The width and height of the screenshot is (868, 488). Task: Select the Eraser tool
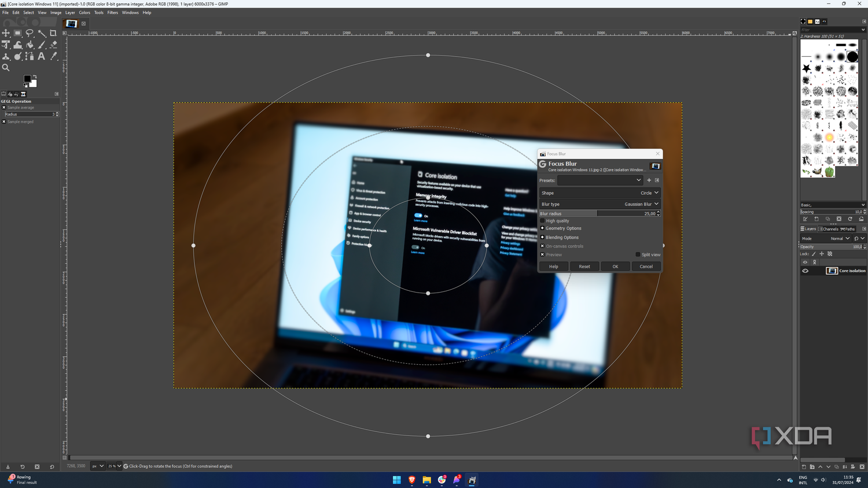point(53,45)
